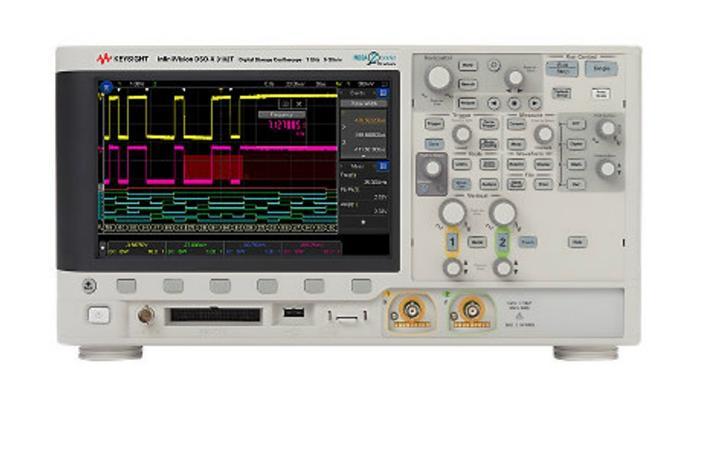This screenshot has height=450, width=725.
Task: Push the Search key
Action: coord(467,84)
